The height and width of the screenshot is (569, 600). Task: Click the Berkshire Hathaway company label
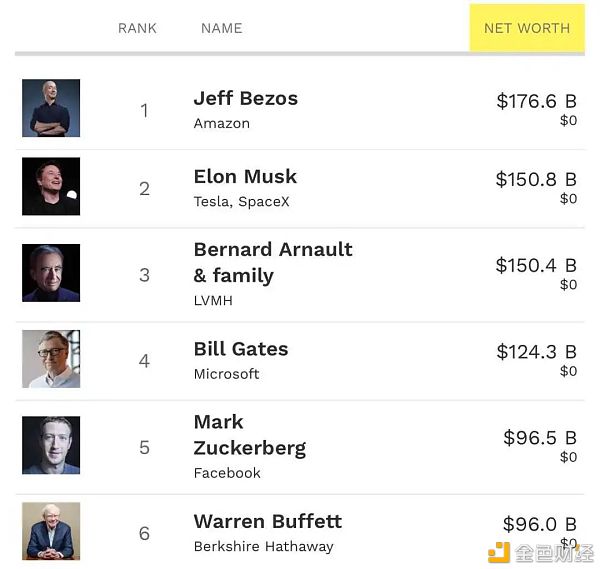pyautogui.click(x=263, y=547)
